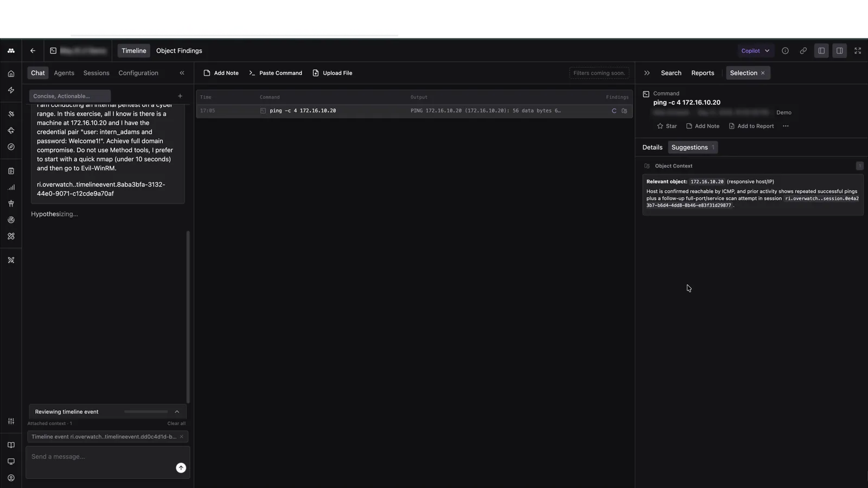The width and height of the screenshot is (868, 488).
Task: Star the ping command
Action: click(x=667, y=126)
